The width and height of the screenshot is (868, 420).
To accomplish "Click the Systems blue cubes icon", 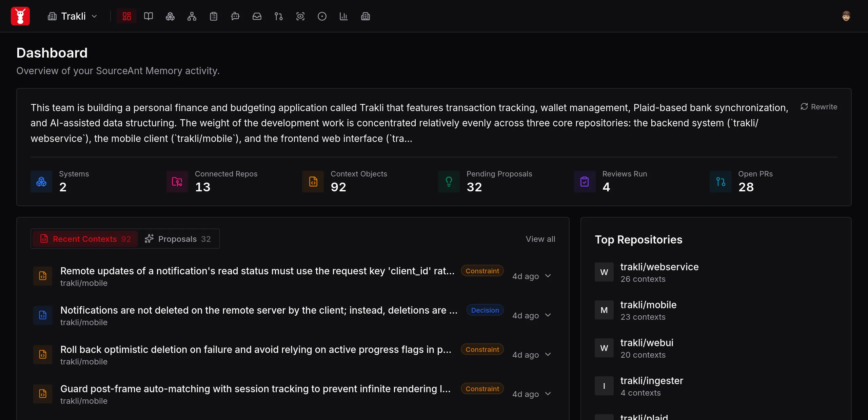I will 41,182.
